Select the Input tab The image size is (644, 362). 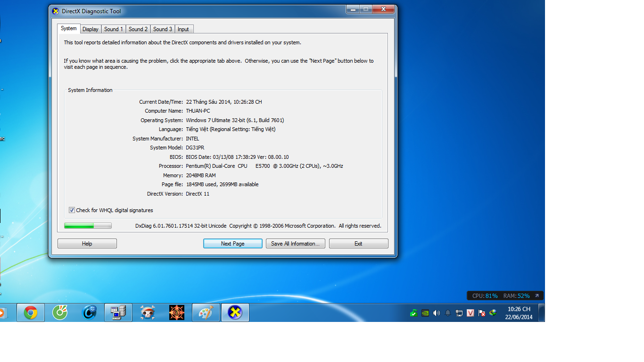(183, 29)
